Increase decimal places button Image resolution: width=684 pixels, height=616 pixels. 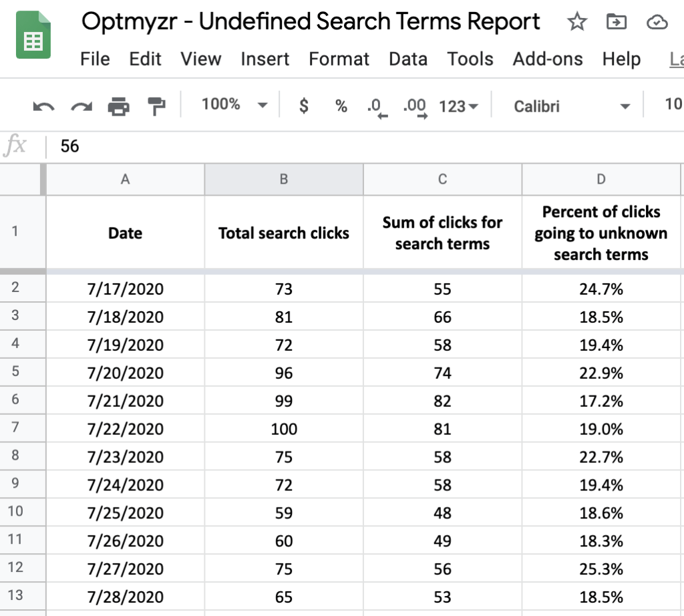415,108
